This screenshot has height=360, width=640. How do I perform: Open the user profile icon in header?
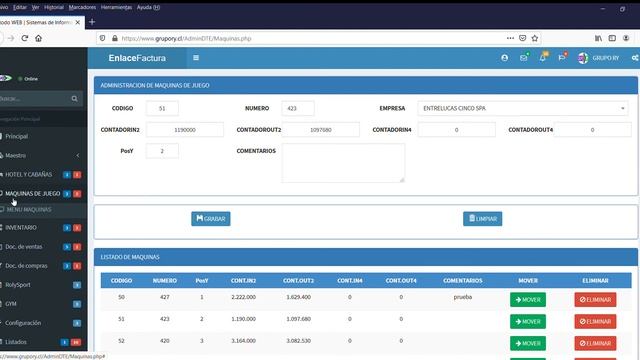[504, 58]
